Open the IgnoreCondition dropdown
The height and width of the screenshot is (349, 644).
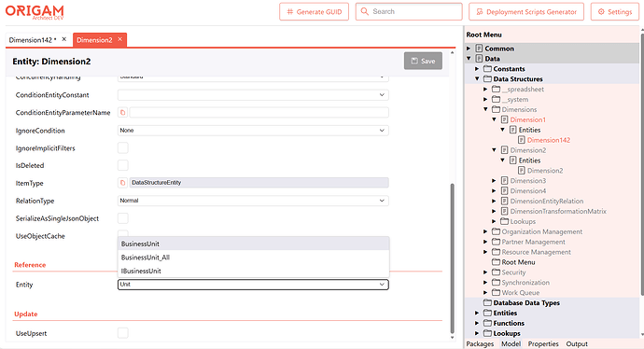(x=253, y=130)
